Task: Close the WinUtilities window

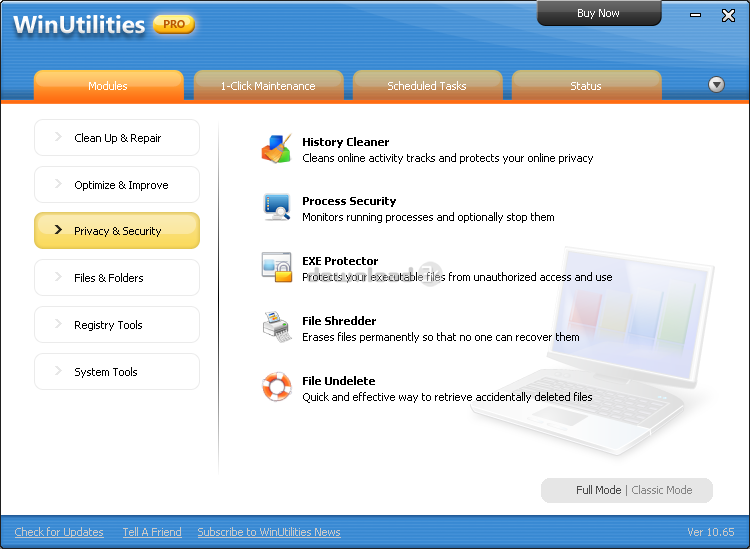Action: click(728, 15)
